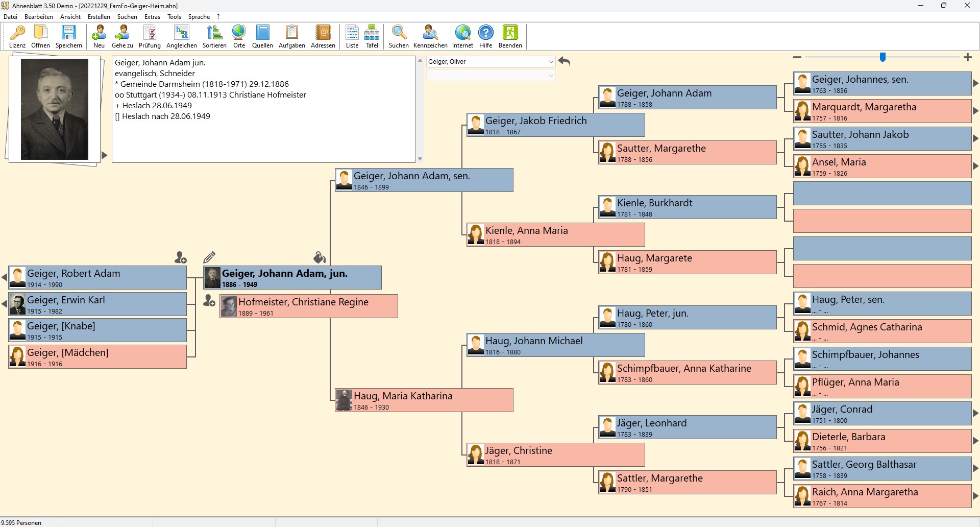Expand descendants of Geiger, Robert Adam
The height and width of the screenshot is (527, 980).
pos(4,278)
